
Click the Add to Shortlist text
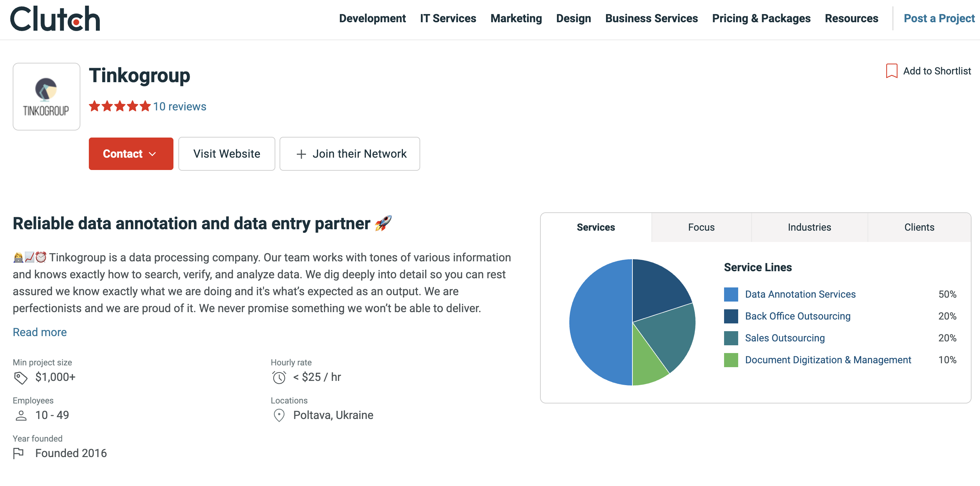(937, 71)
